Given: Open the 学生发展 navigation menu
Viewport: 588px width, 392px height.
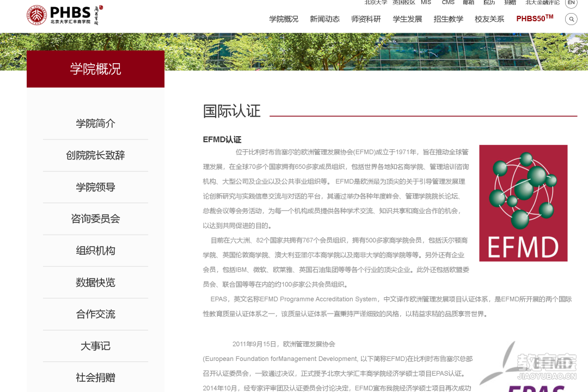Looking at the screenshot, I should click(407, 19).
